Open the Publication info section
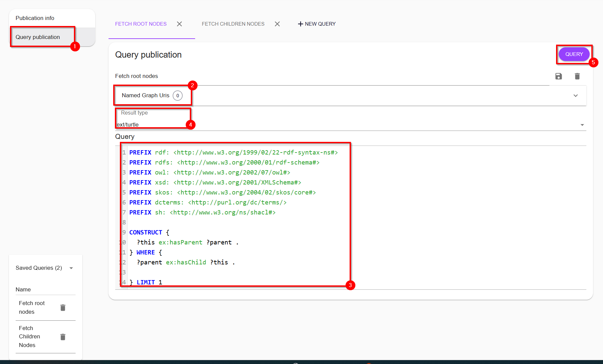Viewport: 603px width, 364px height. click(x=35, y=18)
